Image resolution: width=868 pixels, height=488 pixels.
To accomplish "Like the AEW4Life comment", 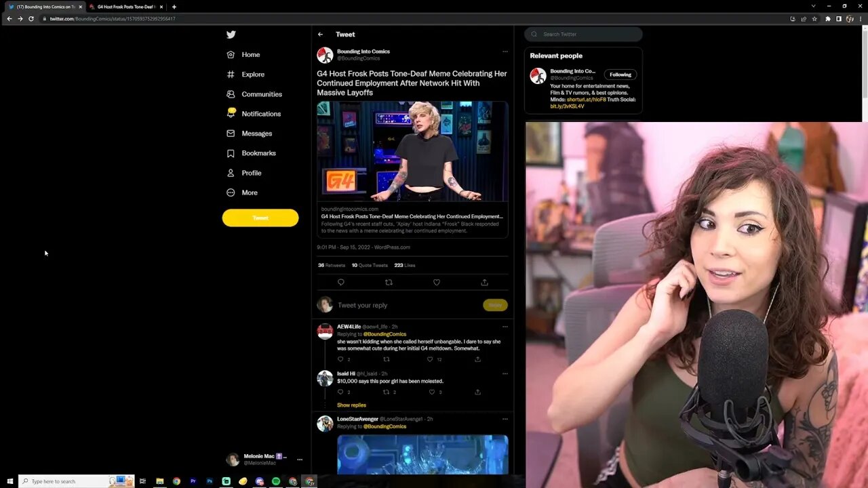I will click(430, 359).
